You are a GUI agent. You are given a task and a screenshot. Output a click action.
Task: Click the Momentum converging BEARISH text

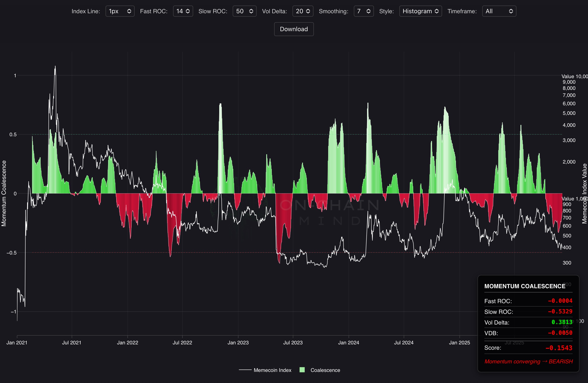click(x=528, y=361)
